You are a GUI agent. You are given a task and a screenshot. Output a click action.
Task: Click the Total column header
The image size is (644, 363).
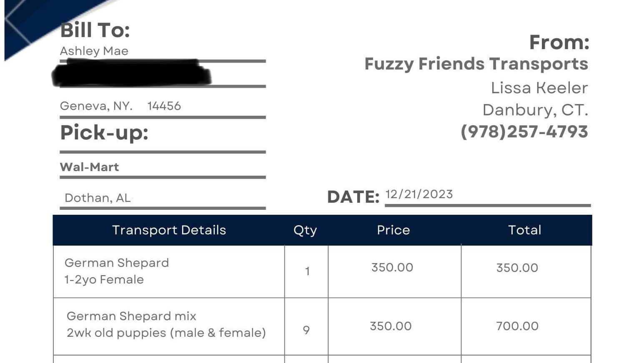[x=525, y=230]
